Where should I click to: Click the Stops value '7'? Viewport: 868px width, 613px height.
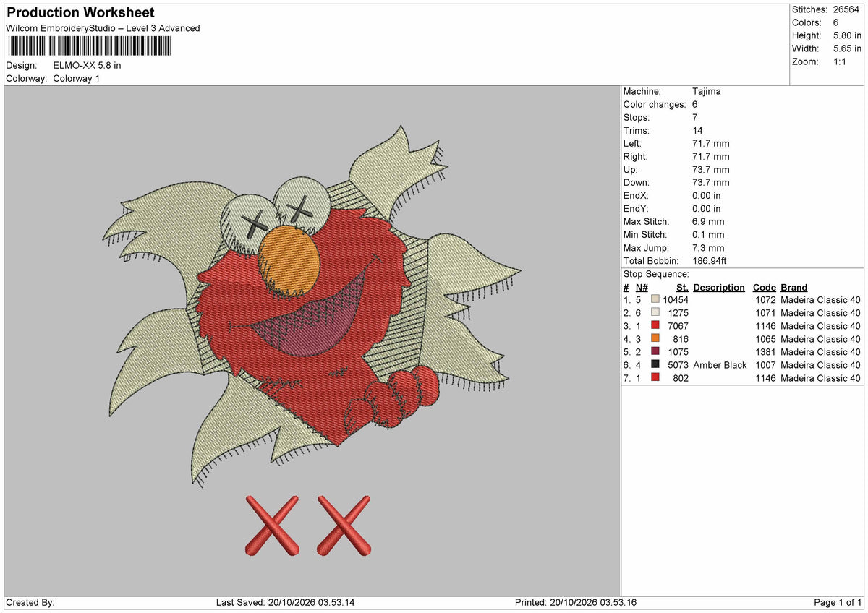695,117
